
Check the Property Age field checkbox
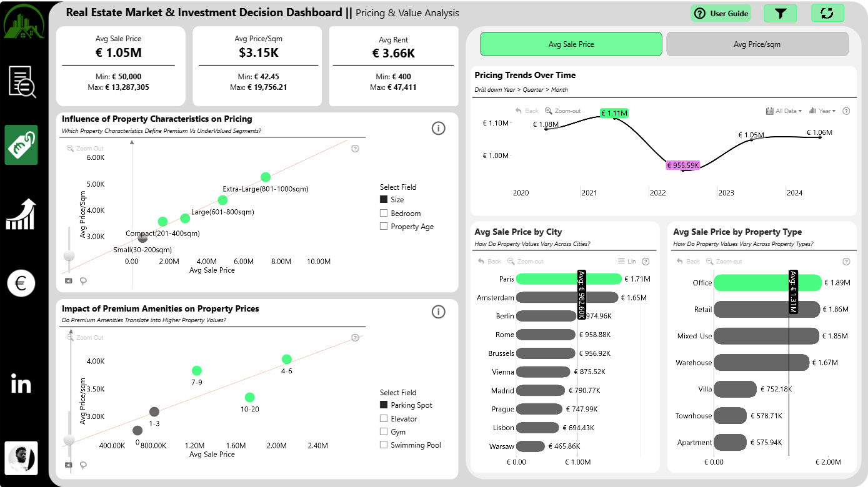[384, 227]
